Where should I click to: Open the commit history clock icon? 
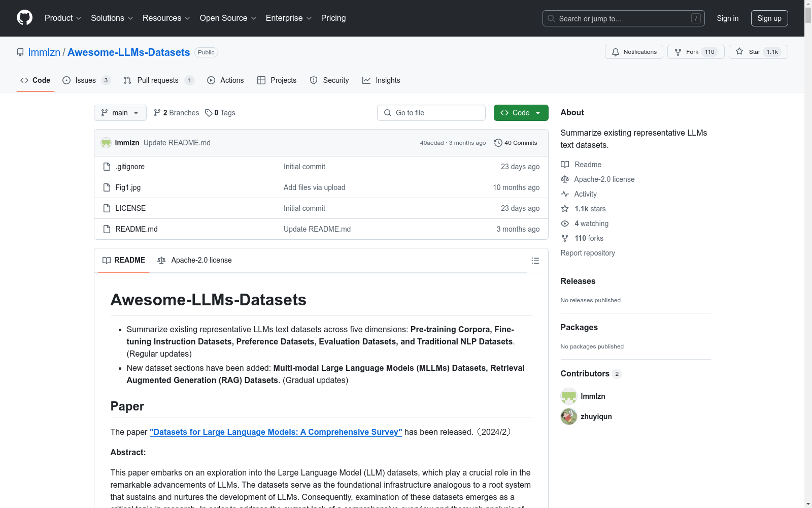tap(498, 143)
